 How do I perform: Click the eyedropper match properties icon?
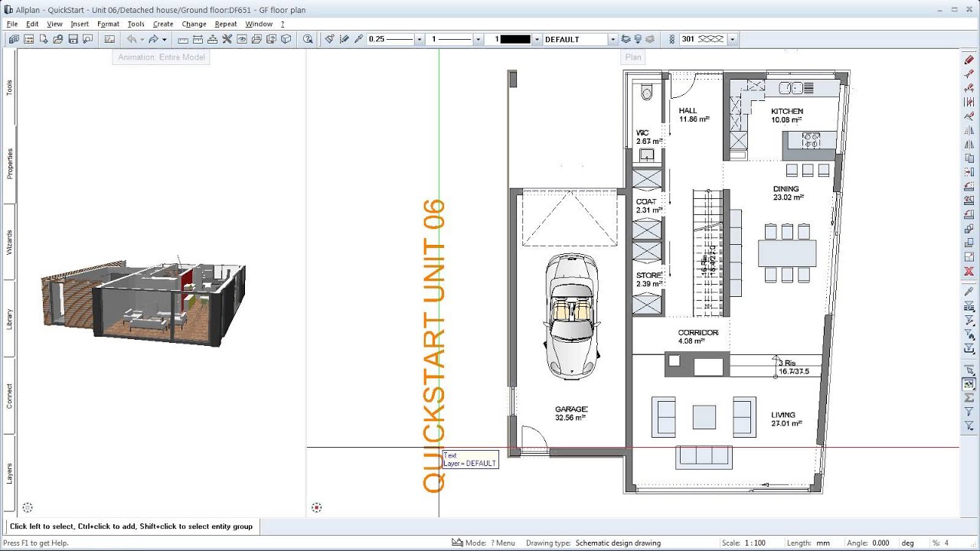[x=358, y=39]
